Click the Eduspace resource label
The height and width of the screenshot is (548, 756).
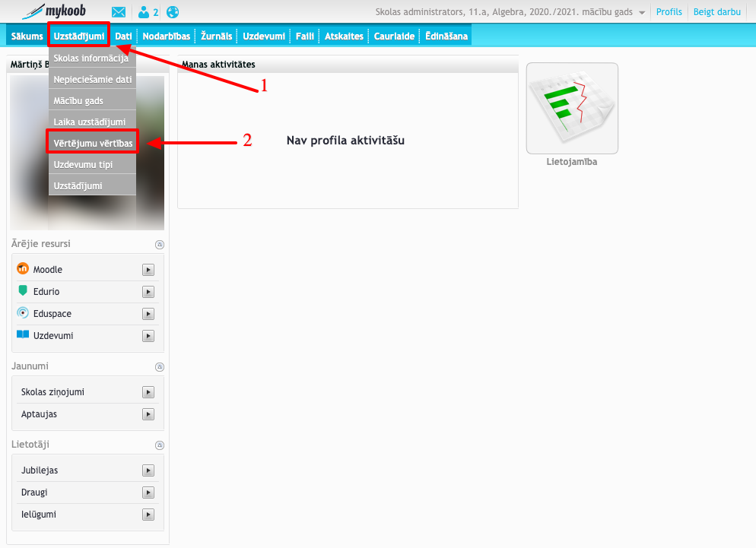pos(52,314)
